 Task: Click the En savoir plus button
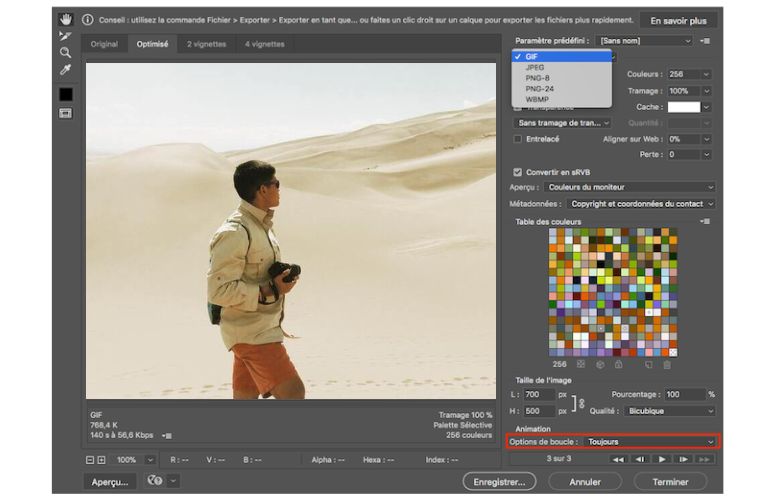(x=678, y=21)
